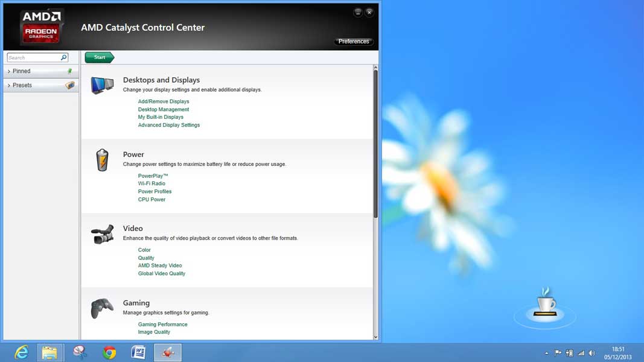Open the Global Video Quality link
The image size is (644, 362).
coord(161,274)
